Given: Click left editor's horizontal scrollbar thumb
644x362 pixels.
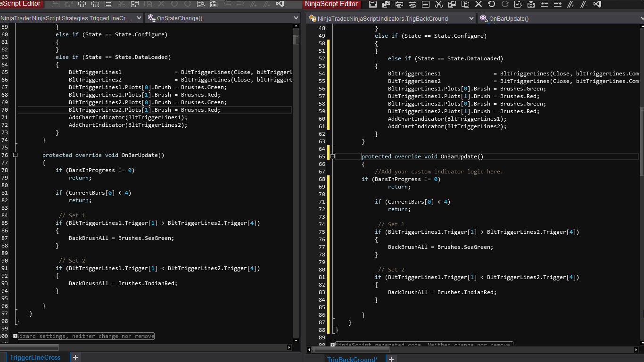Looking at the screenshot, I should pyautogui.click(x=29, y=347).
